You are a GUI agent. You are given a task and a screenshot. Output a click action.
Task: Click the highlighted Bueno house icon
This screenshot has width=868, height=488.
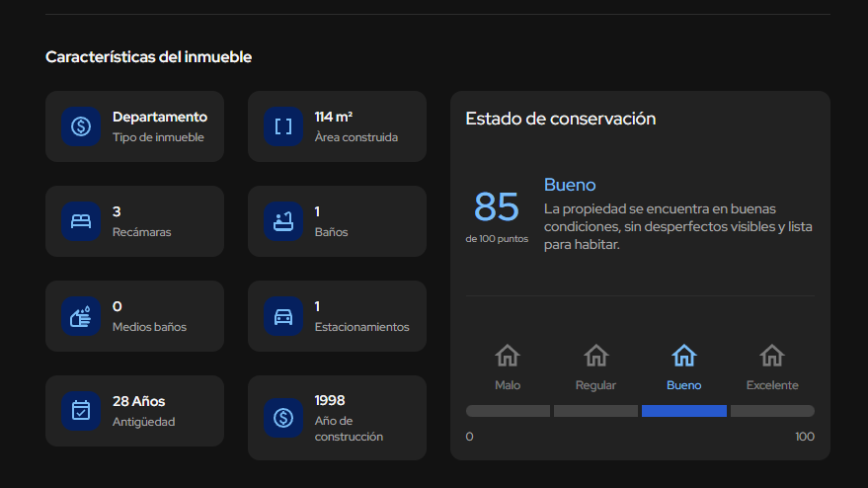point(684,356)
